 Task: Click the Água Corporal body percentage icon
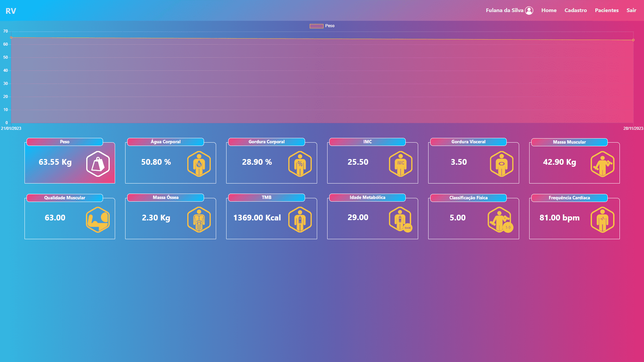(199, 164)
